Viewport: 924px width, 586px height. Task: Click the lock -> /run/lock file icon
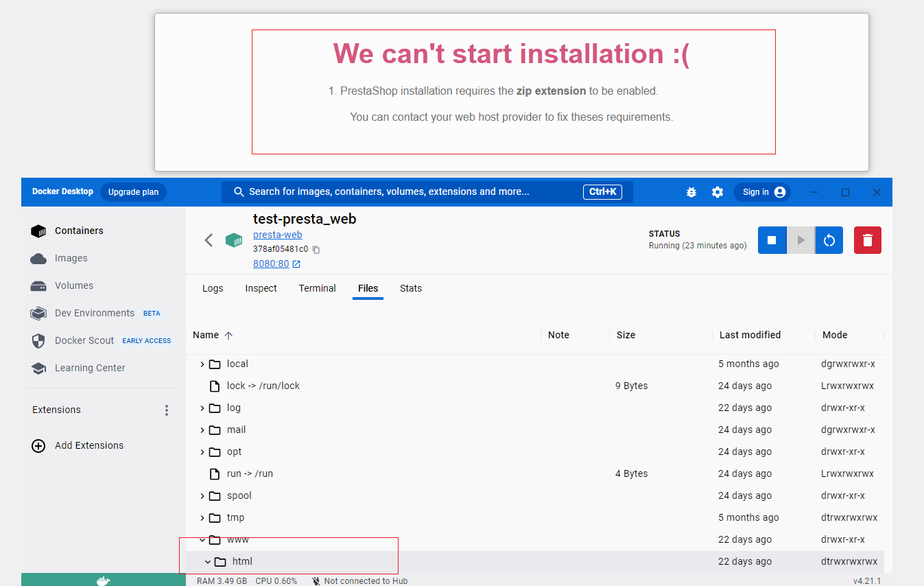pos(215,386)
